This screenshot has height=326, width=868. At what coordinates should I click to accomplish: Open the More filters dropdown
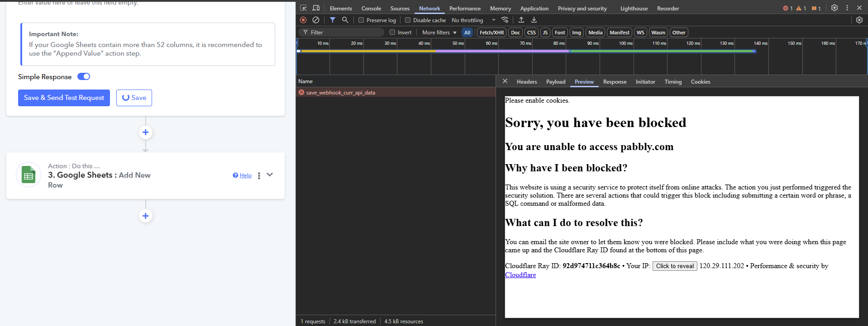click(x=439, y=33)
